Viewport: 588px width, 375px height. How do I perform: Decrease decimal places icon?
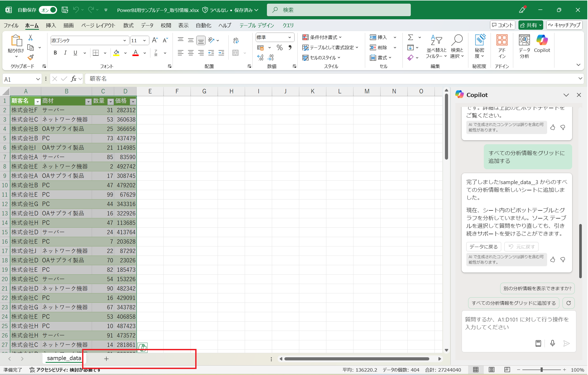271,57
